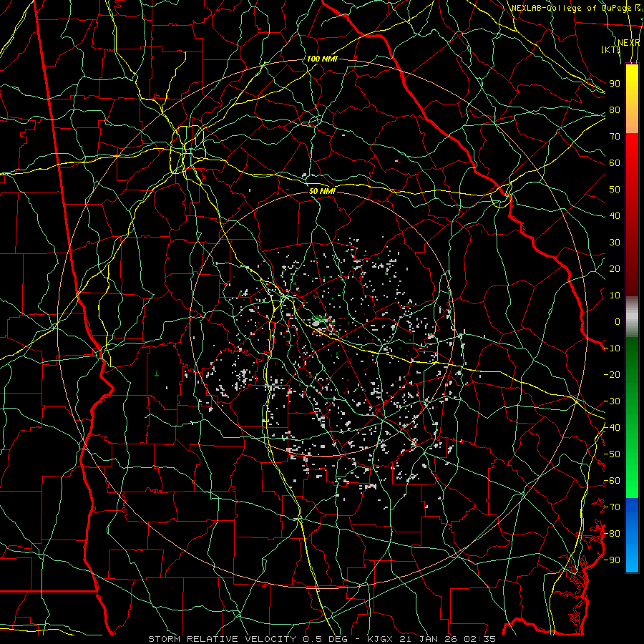Click the -90 knot scale label
Screen dimensions: 644x644
tap(612, 560)
